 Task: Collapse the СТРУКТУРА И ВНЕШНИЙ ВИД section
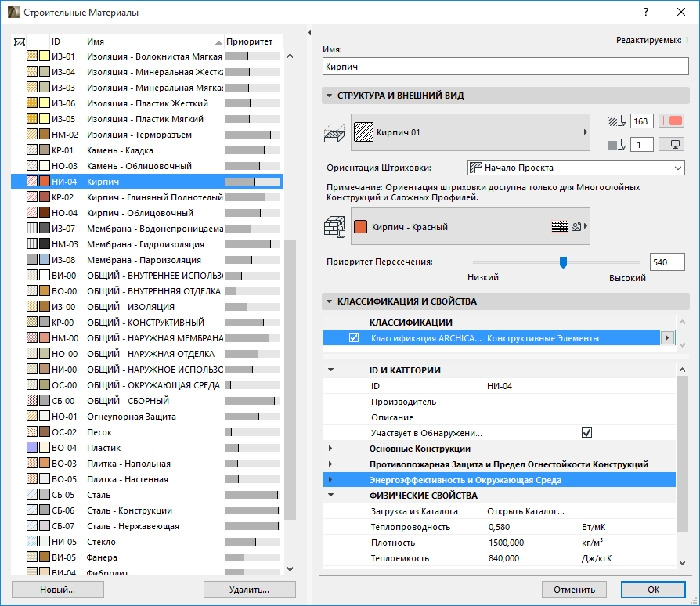(x=329, y=96)
